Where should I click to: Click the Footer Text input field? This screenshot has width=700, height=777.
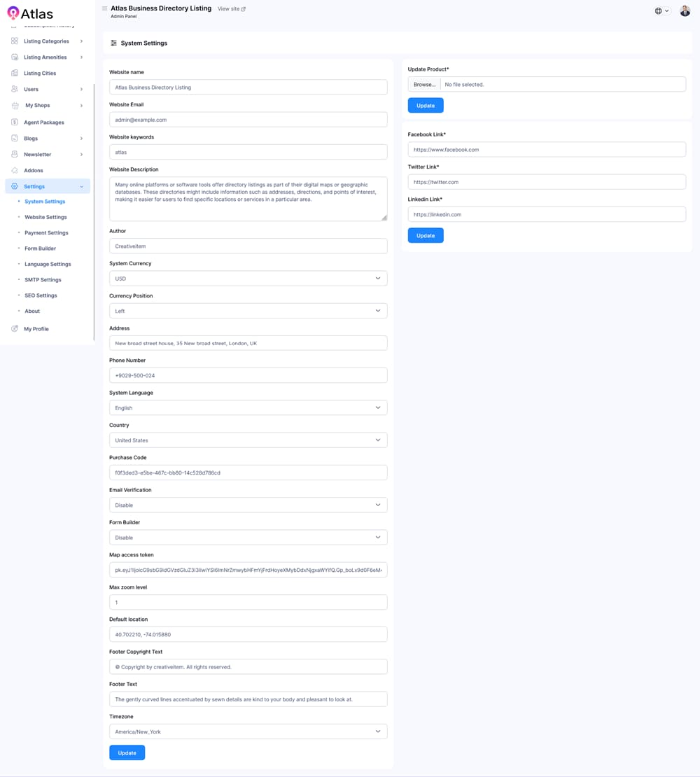[x=248, y=699]
